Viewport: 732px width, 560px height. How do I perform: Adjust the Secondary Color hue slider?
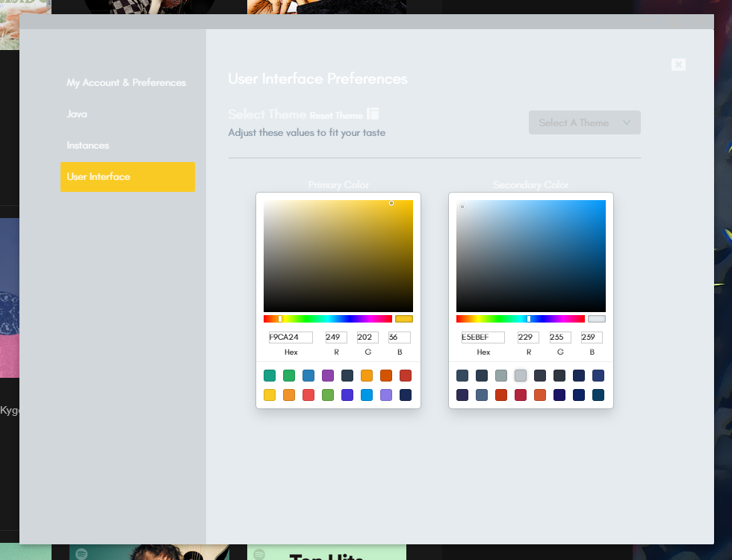520,319
